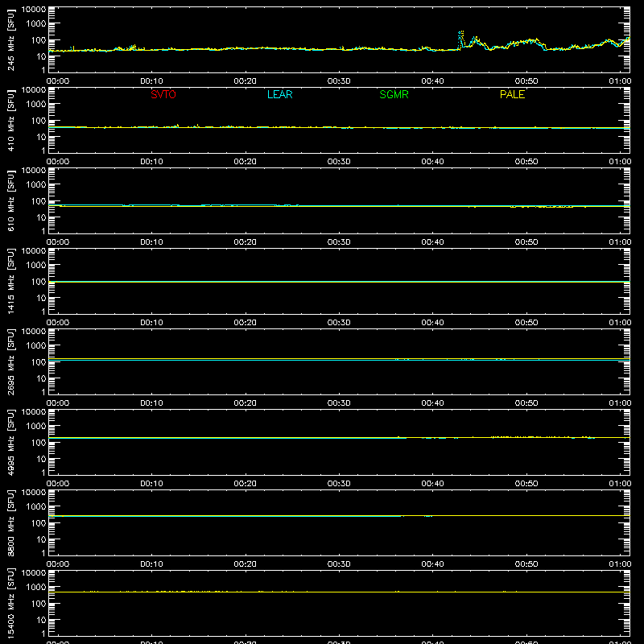The width and height of the screenshot is (644, 644).
Task: Click the red SVTO station legend label
Action: click(163, 94)
